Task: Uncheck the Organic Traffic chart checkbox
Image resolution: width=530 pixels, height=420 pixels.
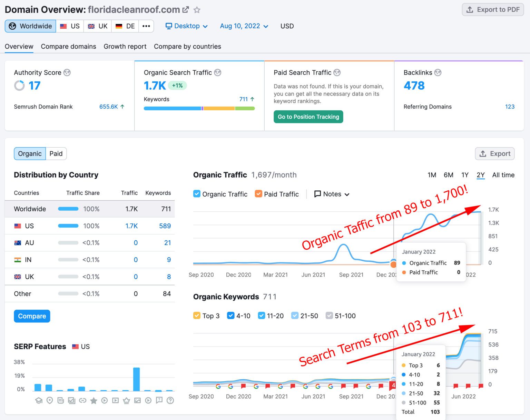Action: pos(197,194)
